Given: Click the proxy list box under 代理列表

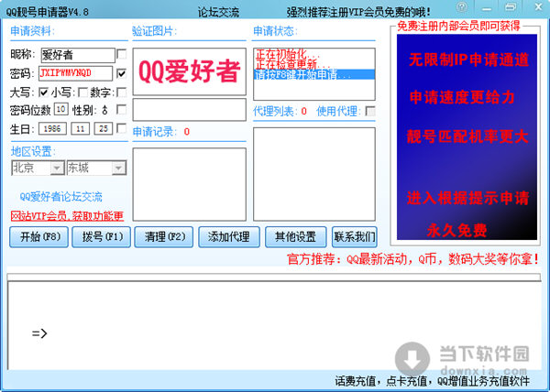Looking at the screenshot, I should [313, 174].
